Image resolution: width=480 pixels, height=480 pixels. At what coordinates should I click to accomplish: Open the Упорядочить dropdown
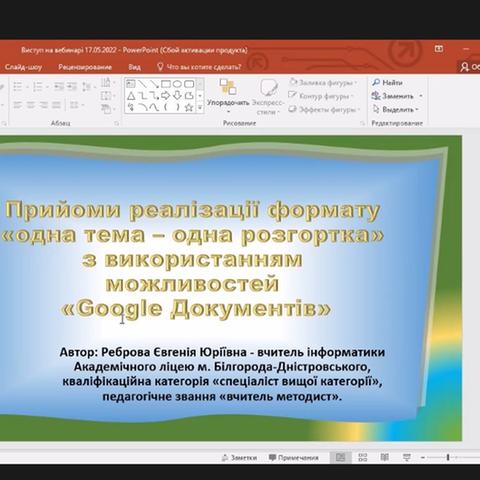pos(228,96)
